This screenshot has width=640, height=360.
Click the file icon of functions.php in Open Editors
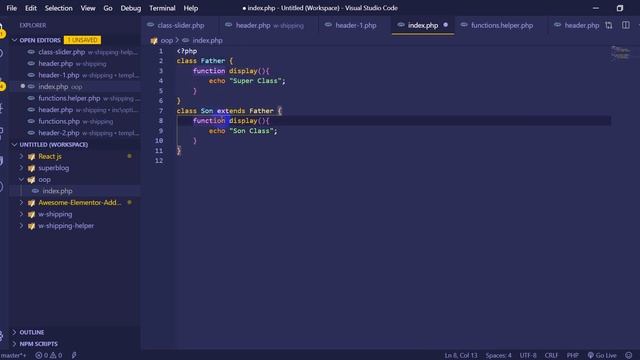coord(31,122)
